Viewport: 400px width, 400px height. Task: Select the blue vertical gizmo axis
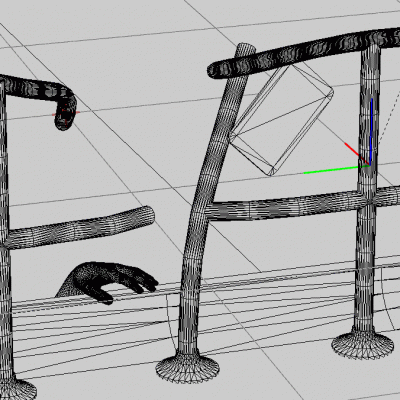(371, 131)
